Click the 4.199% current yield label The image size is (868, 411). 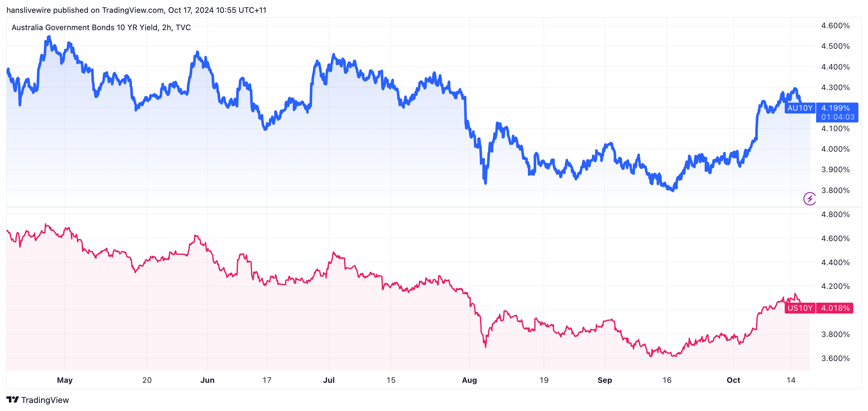click(x=835, y=108)
